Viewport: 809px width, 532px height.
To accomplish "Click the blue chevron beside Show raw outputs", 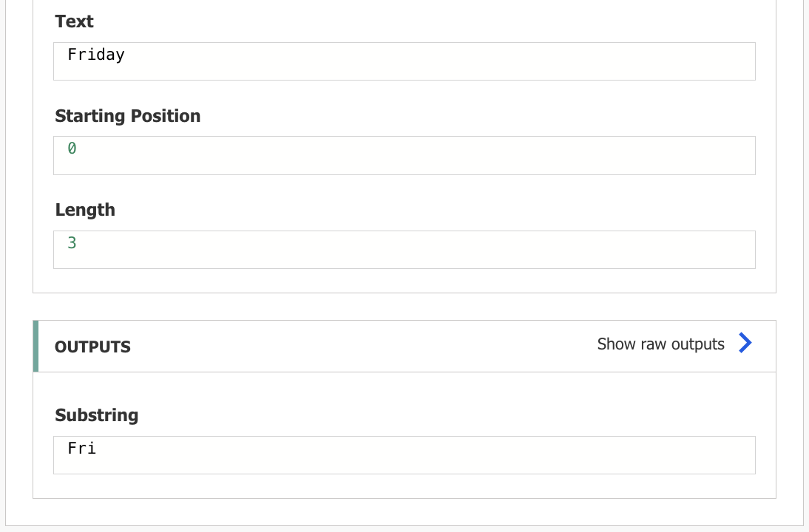I will tap(745, 344).
